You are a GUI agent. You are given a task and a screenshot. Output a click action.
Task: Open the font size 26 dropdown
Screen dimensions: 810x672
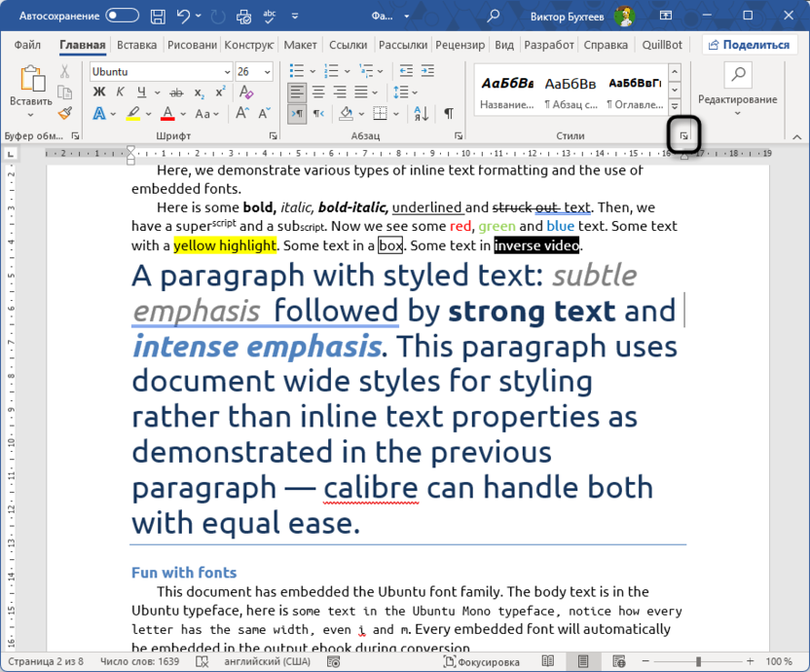pyautogui.click(x=267, y=72)
